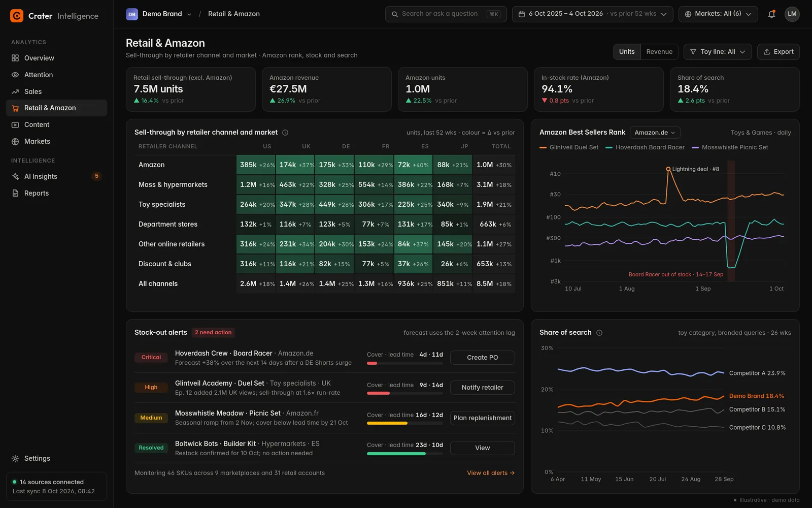Navigate to Markets page
Image resolution: width=812 pixels, height=508 pixels.
(x=56, y=142)
